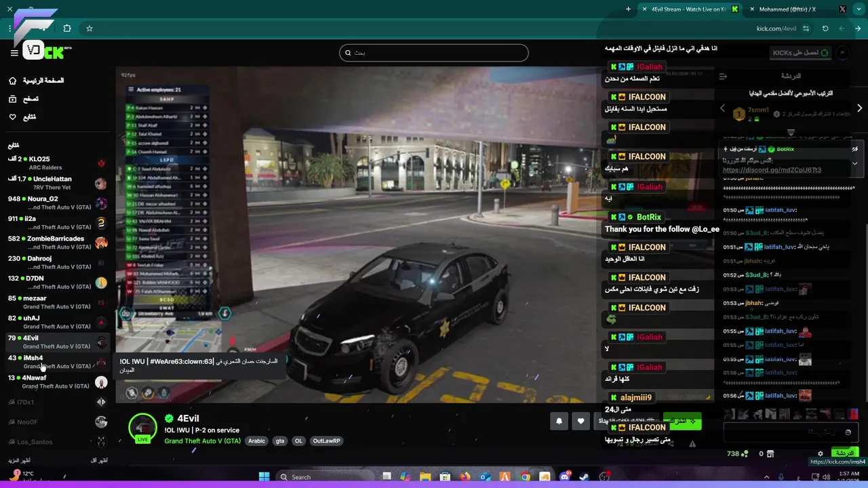Expand the pinned message chevron
The height and width of the screenshot is (488, 868).
coord(854,163)
